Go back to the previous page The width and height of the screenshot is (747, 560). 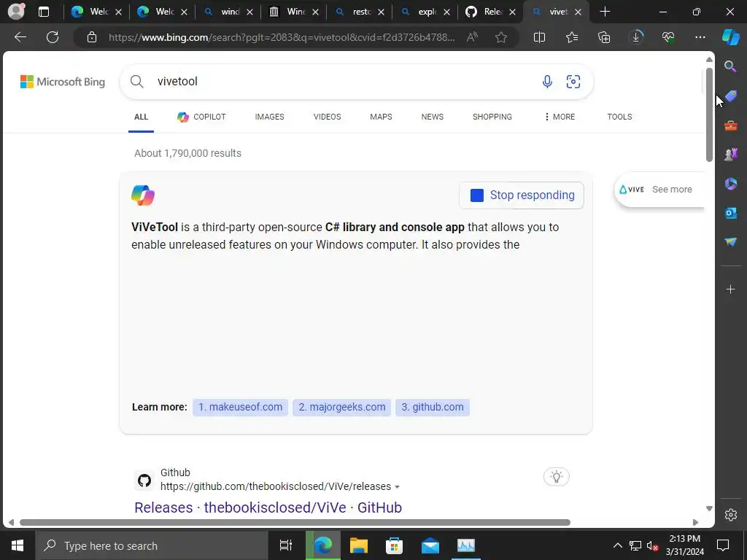click(20, 37)
